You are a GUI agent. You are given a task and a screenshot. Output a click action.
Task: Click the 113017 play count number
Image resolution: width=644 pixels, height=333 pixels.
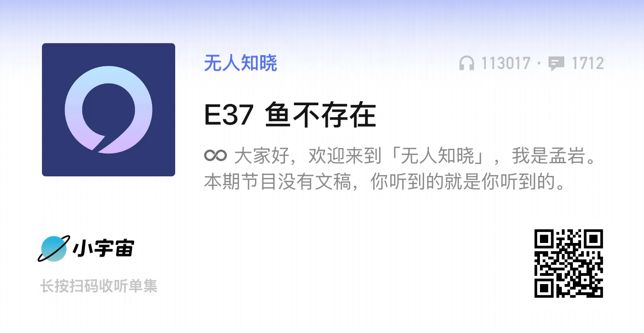coord(506,64)
